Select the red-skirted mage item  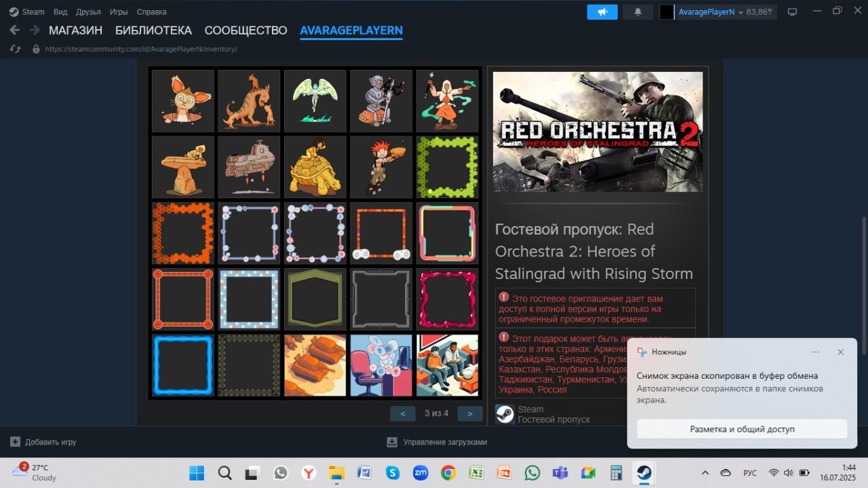(448, 101)
